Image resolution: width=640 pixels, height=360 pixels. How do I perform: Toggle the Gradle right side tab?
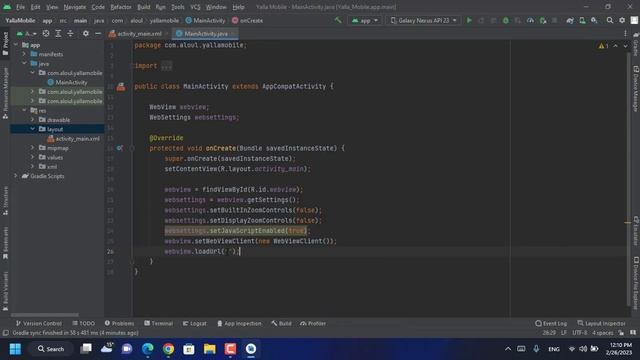(x=636, y=44)
